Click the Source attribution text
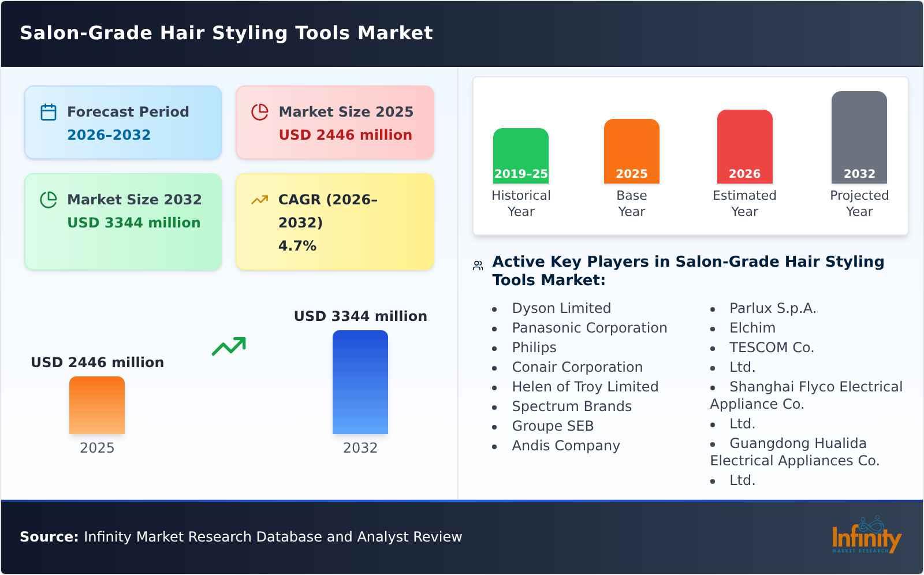The width and height of the screenshot is (924, 575). [x=241, y=536]
